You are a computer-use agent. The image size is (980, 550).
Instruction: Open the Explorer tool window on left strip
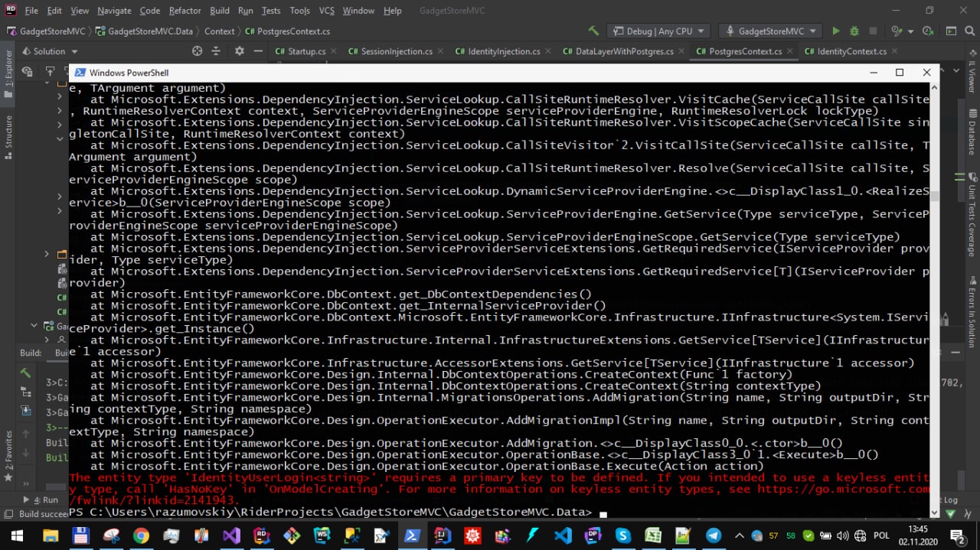pos(8,75)
